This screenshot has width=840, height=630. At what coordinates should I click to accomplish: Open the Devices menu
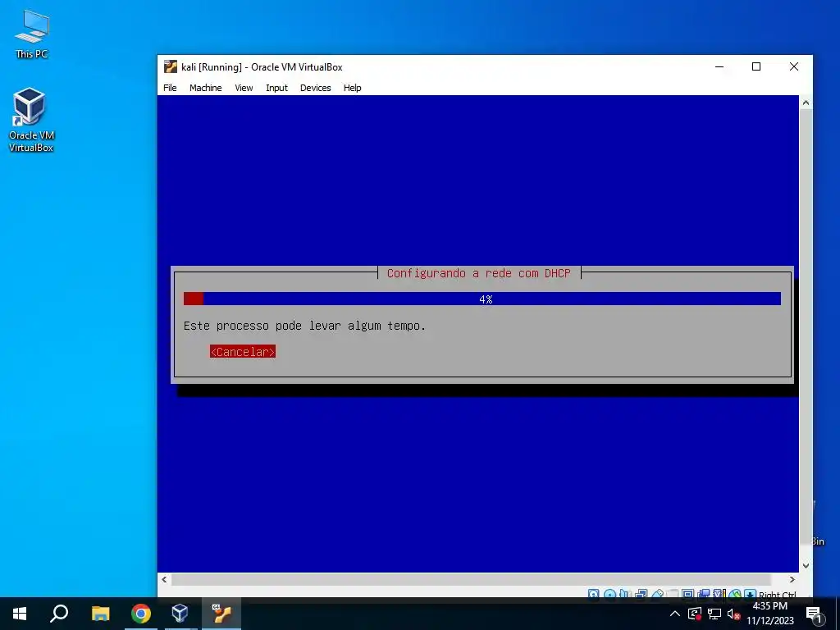coord(315,88)
